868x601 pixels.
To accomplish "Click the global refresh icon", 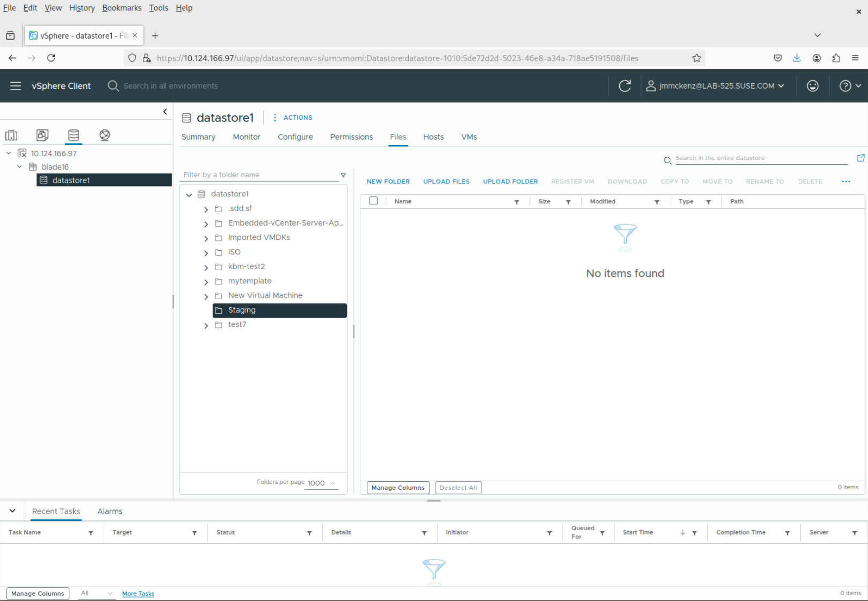I will tap(625, 86).
